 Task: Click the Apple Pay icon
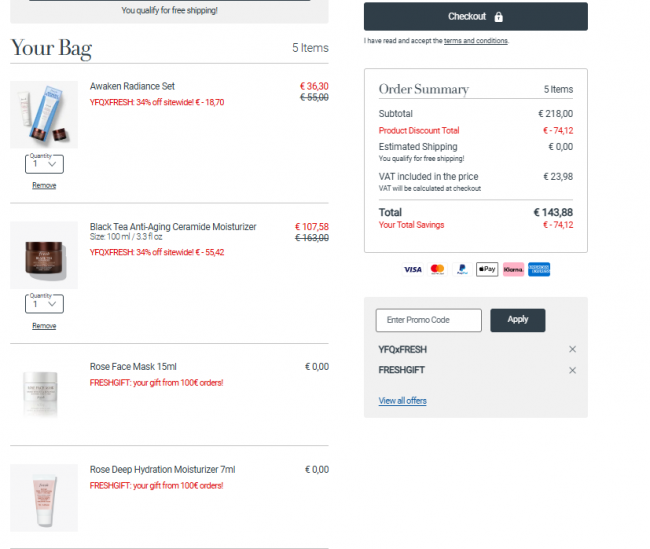point(487,270)
